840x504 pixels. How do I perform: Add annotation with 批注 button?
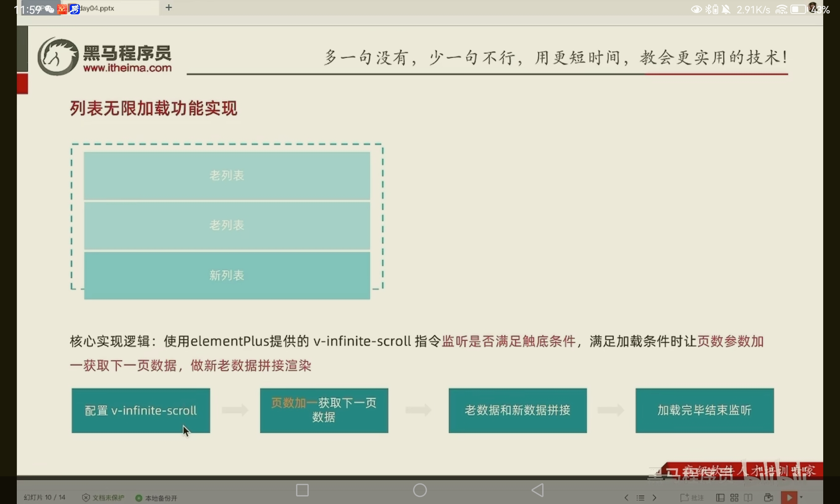coord(692,498)
